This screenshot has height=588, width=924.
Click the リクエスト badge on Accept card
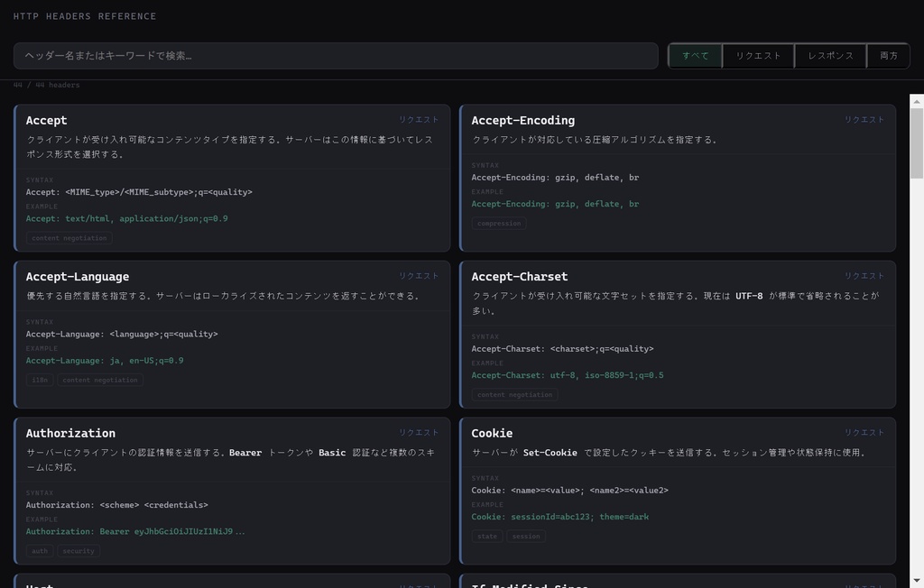419,120
